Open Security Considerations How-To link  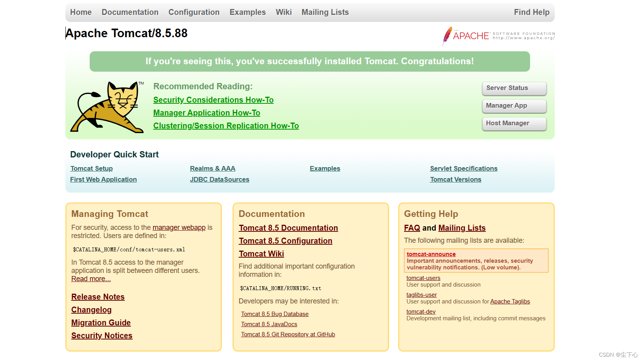[213, 100]
